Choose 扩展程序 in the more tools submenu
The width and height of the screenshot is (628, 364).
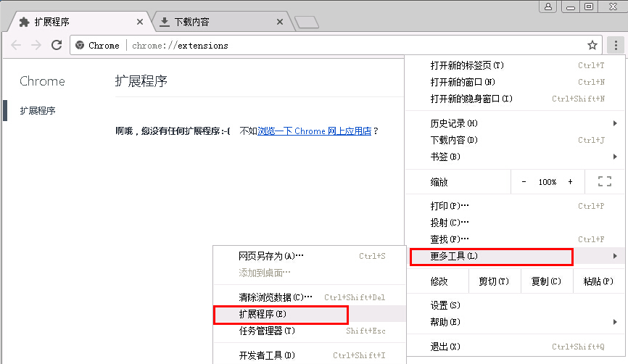click(310, 315)
